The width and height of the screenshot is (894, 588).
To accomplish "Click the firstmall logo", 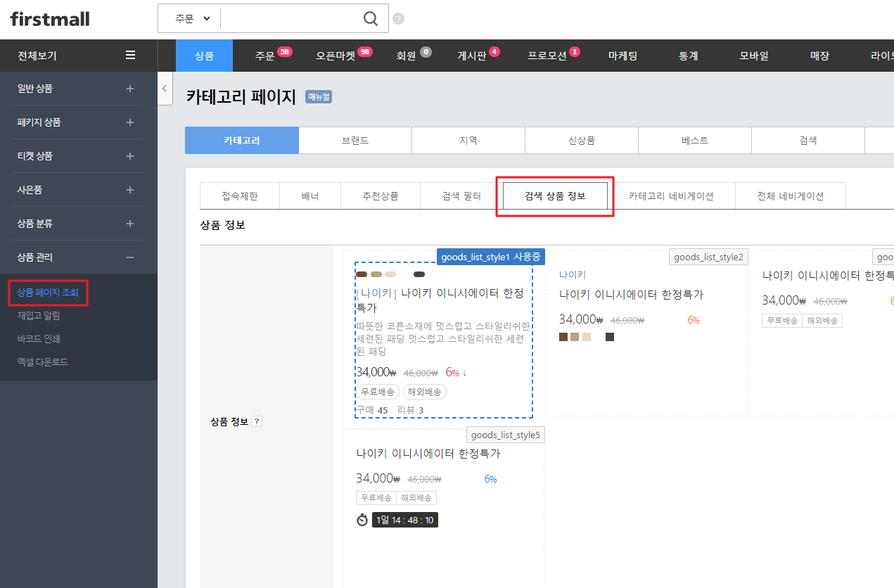I will click(50, 19).
